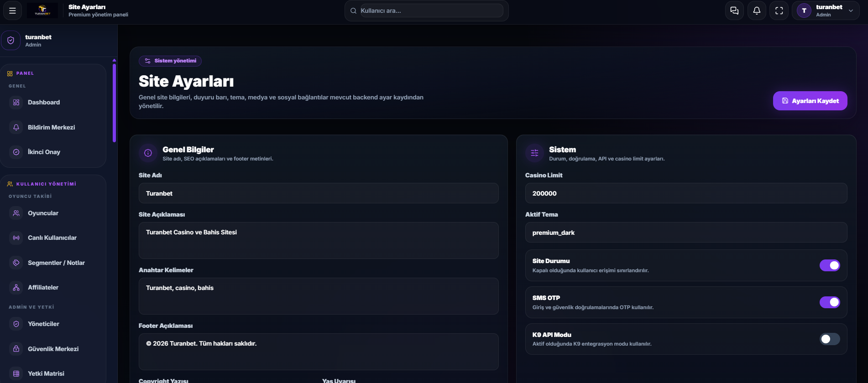The image size is (868, 383).
Task: Click the sliders icon beside Sistem heading
Action: click(x=534, y=153)
